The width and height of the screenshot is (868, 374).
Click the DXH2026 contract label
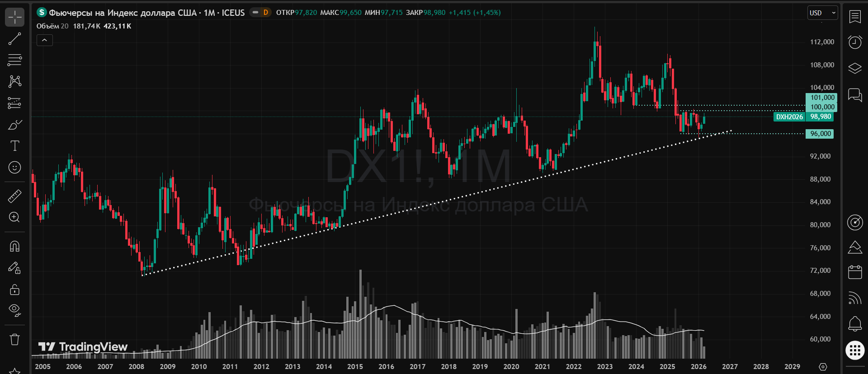pos(789,117)
